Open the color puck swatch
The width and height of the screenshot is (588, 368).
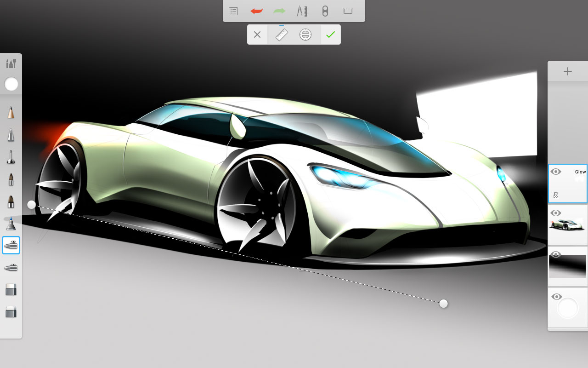[11, 84]
